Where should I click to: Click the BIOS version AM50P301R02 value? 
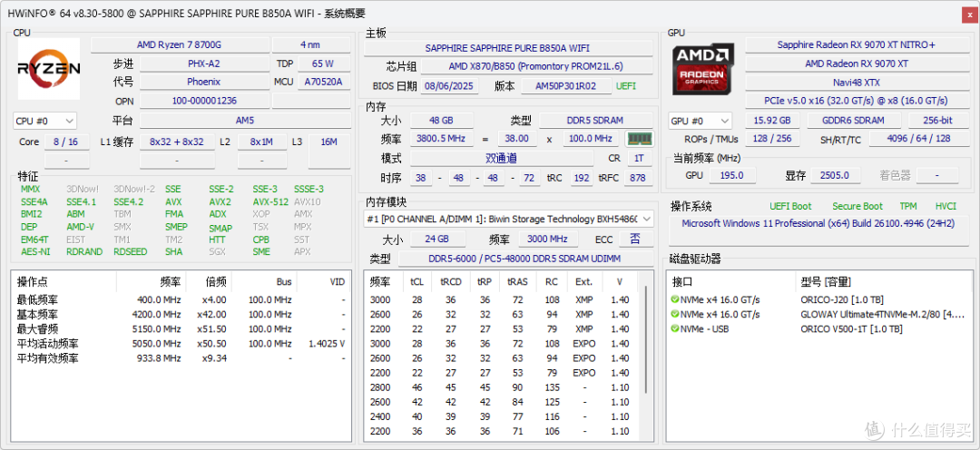coord(565,86)
